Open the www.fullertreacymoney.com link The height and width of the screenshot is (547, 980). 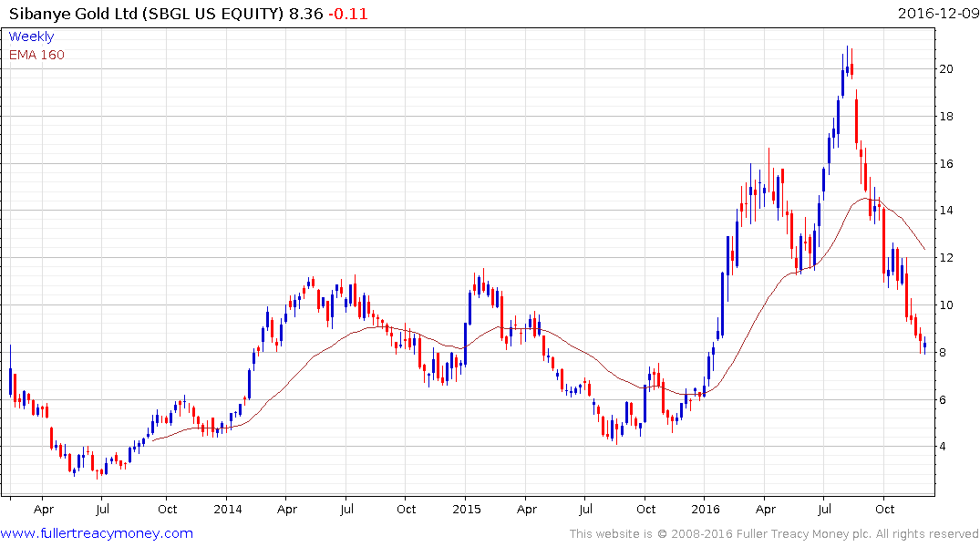pyautogui.click(x=97, y=533)
